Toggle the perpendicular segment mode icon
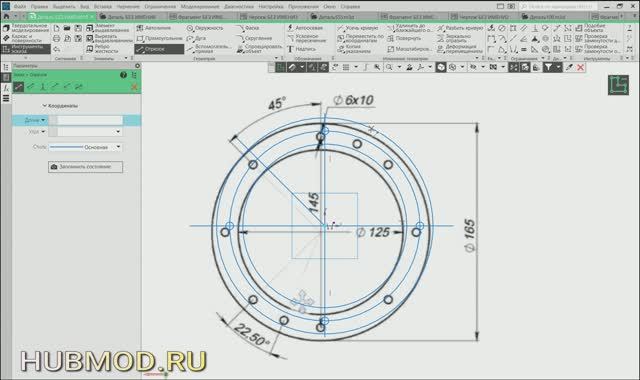The height and width of the screenshot is (380, 640). 43,87
